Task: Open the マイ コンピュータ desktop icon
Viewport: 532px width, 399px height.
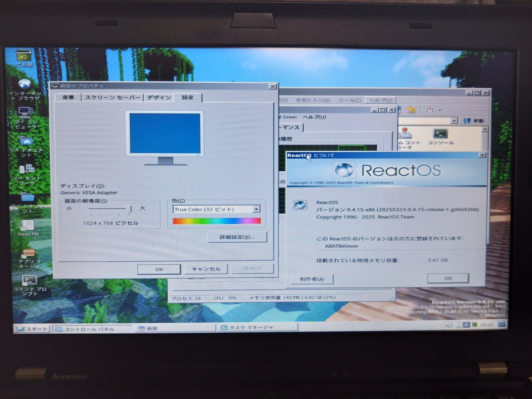Action: (x=25, y=117)
